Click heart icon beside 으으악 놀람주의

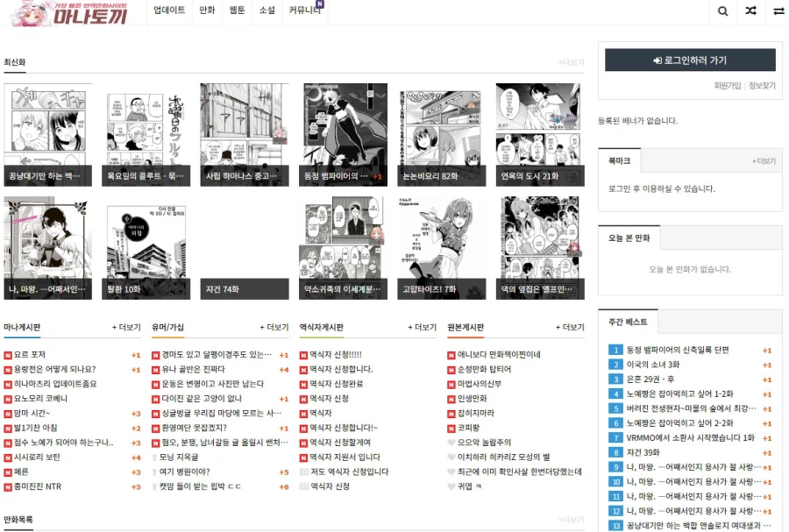[451, 443]
